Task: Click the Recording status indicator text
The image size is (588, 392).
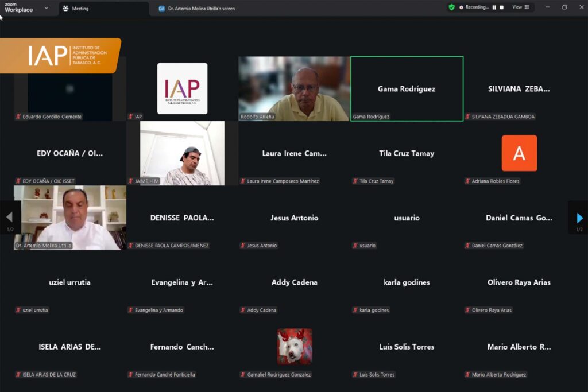Action: tap(477, 7)
